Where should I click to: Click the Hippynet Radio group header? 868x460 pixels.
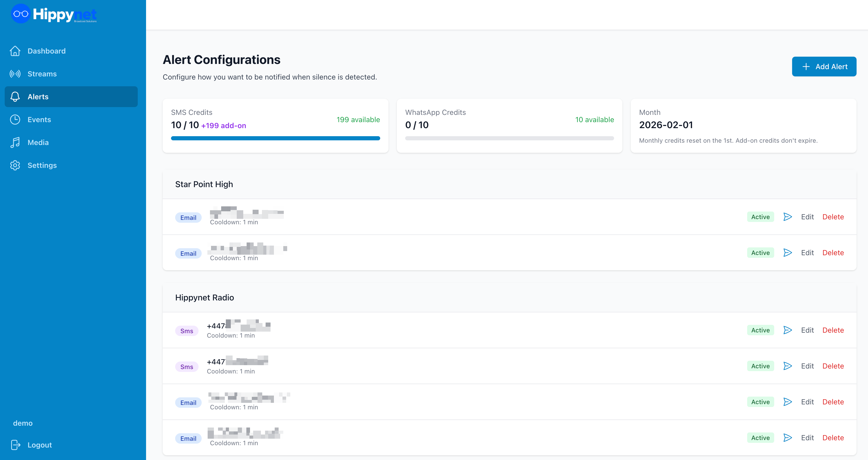tap(205, 298)
